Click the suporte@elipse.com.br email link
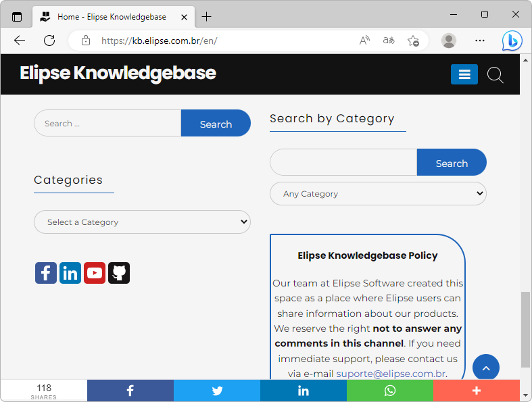Image resolution: width=532 pixels, height=402 pixels. (391, 374)
